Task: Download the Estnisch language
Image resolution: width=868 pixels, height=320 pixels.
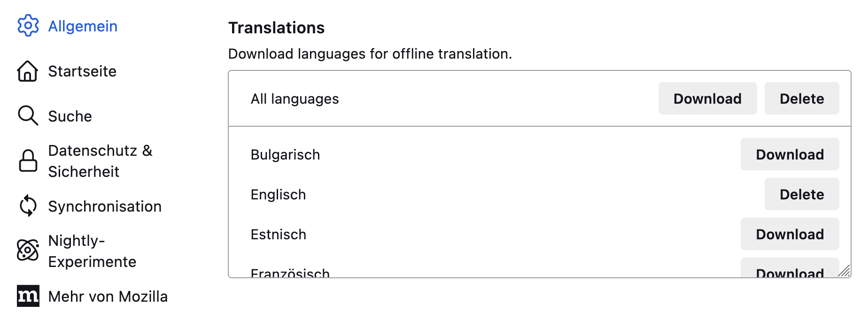Action: (x=789, y=234)
